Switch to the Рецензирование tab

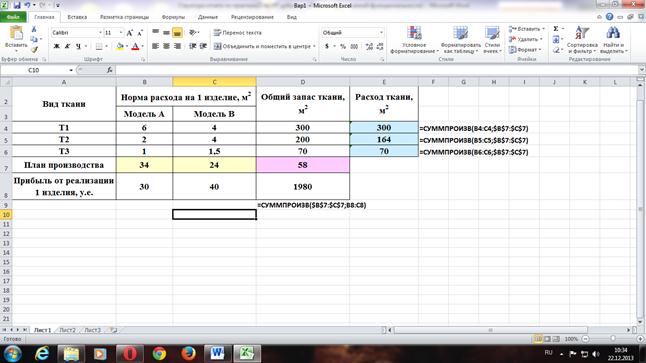(x=252, y=17)
